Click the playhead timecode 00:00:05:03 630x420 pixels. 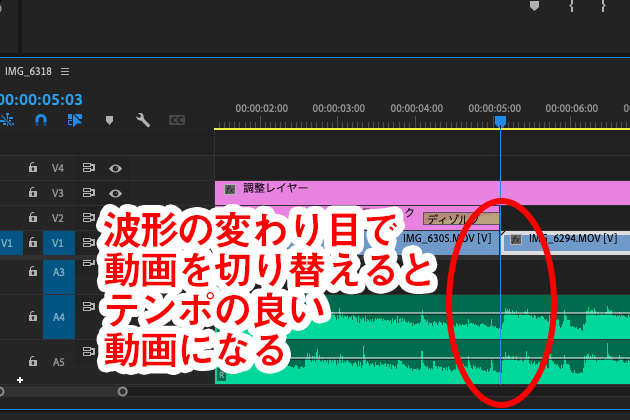pos(40,99)
